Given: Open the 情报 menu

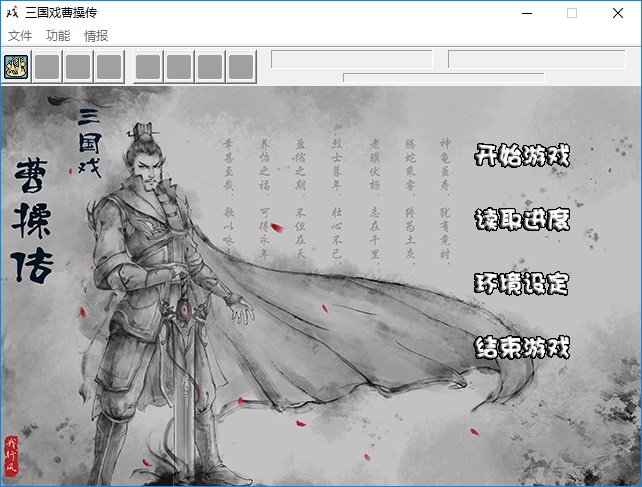Looking at the screenshot, I should pos(96,36).
